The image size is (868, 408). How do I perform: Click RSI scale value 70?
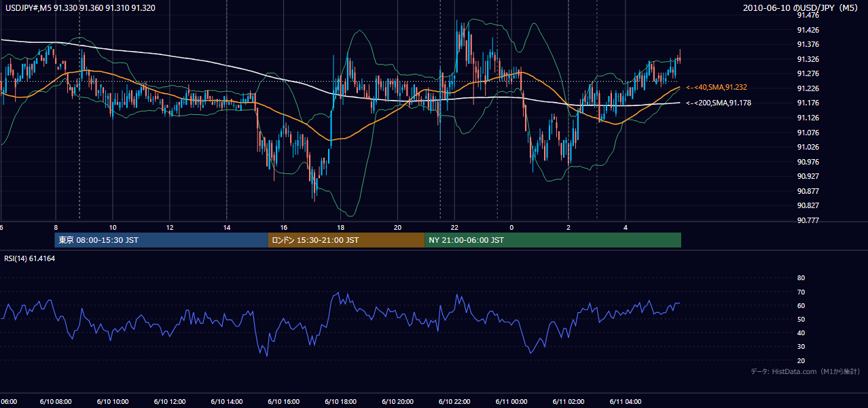click(801, 292)
